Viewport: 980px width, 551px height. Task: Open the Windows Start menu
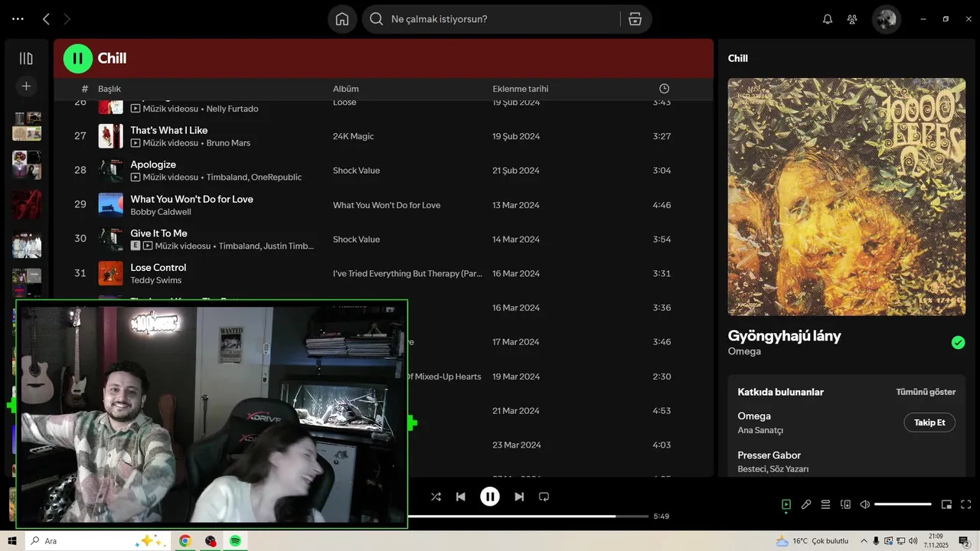tap(12, 541)
